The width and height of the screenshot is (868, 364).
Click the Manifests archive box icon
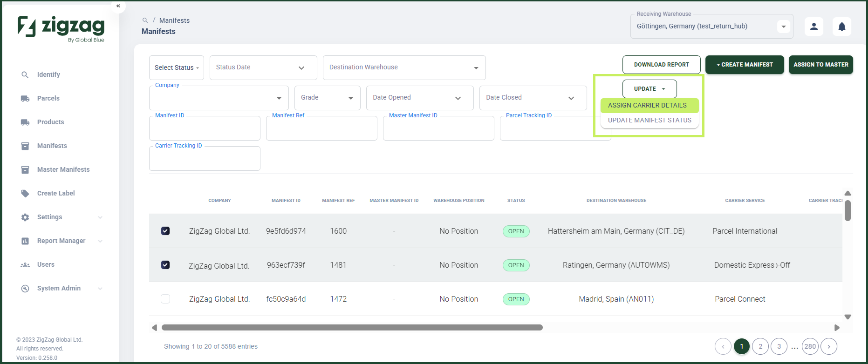click(x=25, y=146)
